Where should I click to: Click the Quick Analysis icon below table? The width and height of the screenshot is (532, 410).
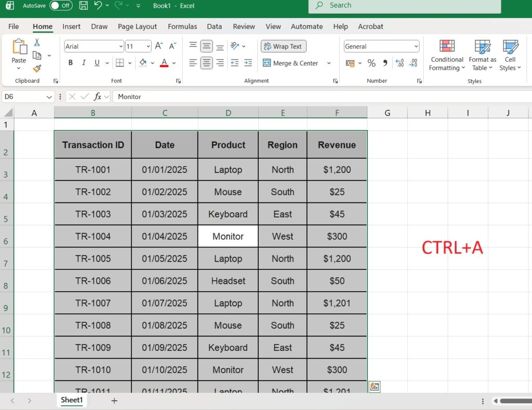coord(374,387)
